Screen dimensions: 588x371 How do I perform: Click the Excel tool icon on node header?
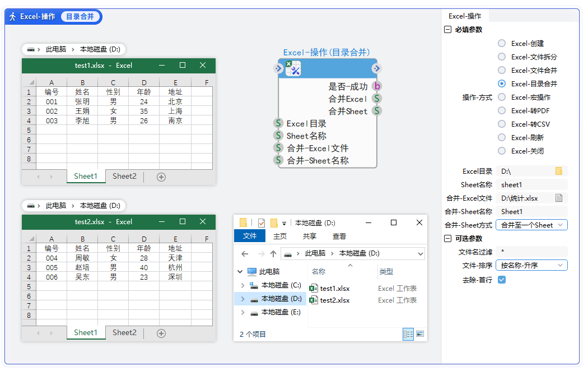point(293,68)
